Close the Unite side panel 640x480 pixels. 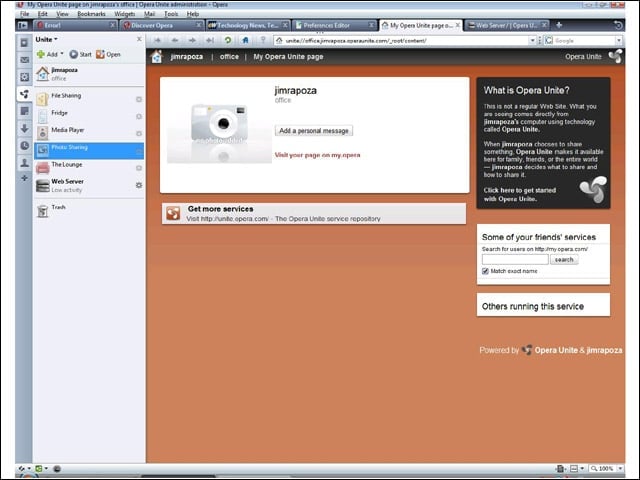[139, 39]
